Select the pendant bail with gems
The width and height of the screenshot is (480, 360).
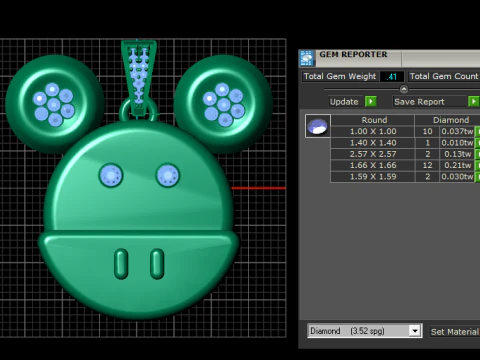[x=139, y=78]
